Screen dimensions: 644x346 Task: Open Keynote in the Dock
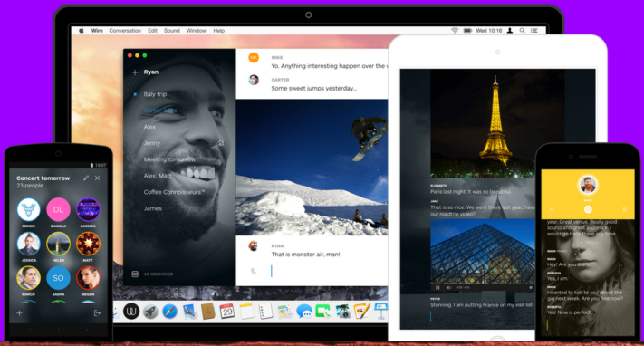(x=380, y=312)
